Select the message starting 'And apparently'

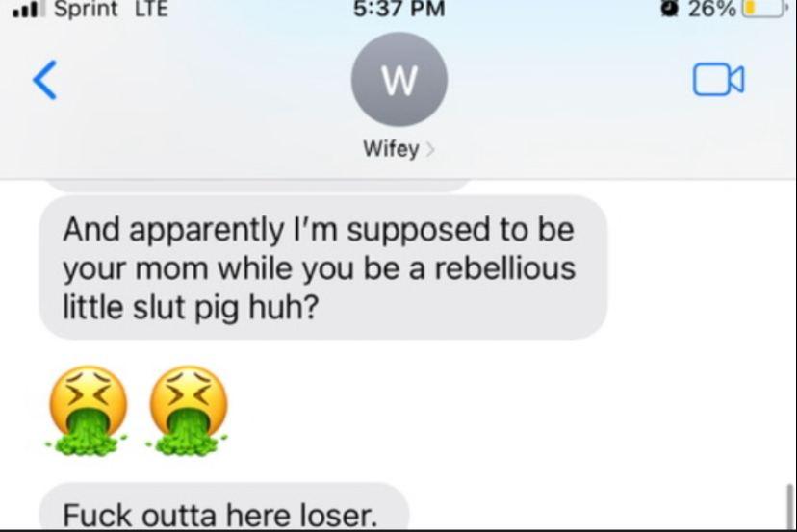[x=323, y=267]
